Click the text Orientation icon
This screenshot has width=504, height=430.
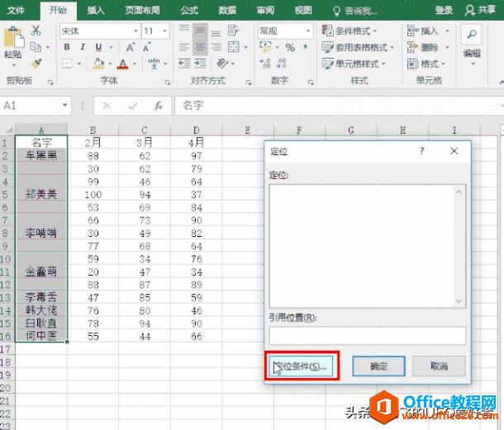(x=221, y=63)
